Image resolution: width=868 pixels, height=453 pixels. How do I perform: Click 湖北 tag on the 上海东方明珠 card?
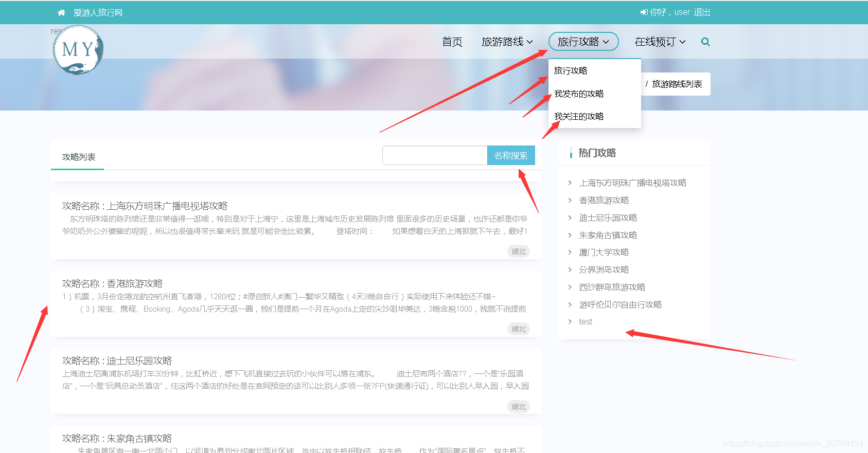(519, 251)
